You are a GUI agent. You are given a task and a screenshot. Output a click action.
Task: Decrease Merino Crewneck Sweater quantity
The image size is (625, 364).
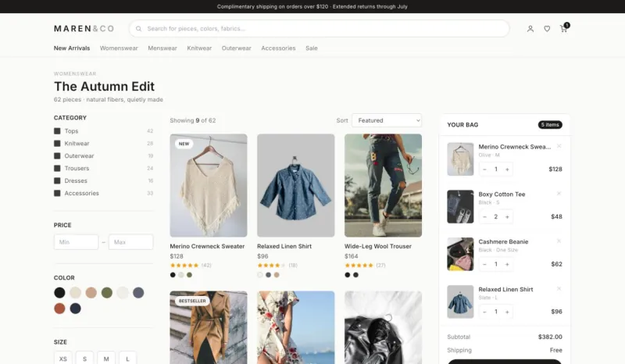click(484, 170)
